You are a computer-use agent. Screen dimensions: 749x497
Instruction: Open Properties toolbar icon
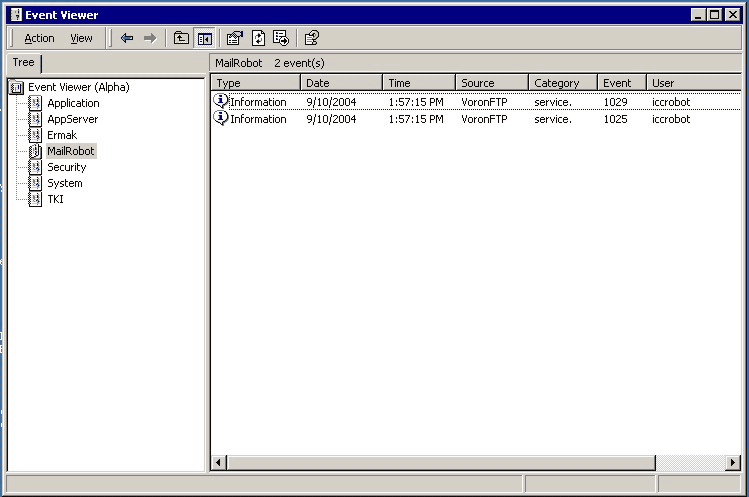(x=235, y=38)
